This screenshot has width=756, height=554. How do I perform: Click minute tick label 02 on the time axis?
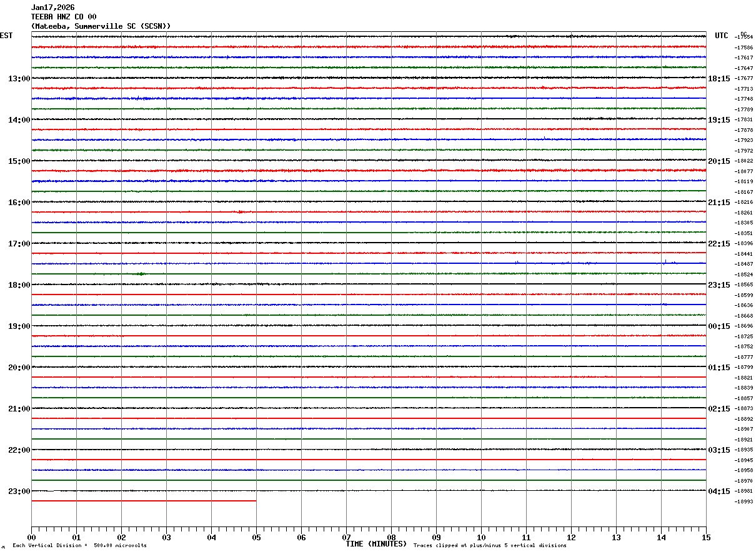click(x=121, y=538)
